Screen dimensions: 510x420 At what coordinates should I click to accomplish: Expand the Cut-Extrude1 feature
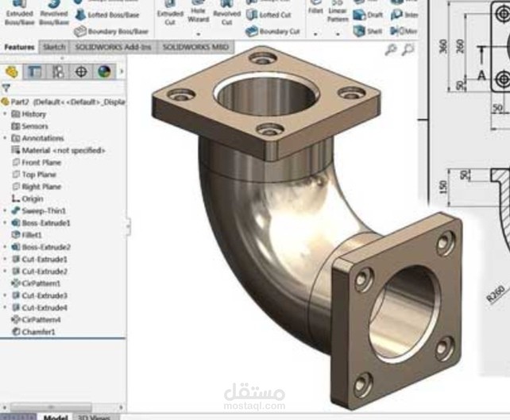tap(5, 259)
